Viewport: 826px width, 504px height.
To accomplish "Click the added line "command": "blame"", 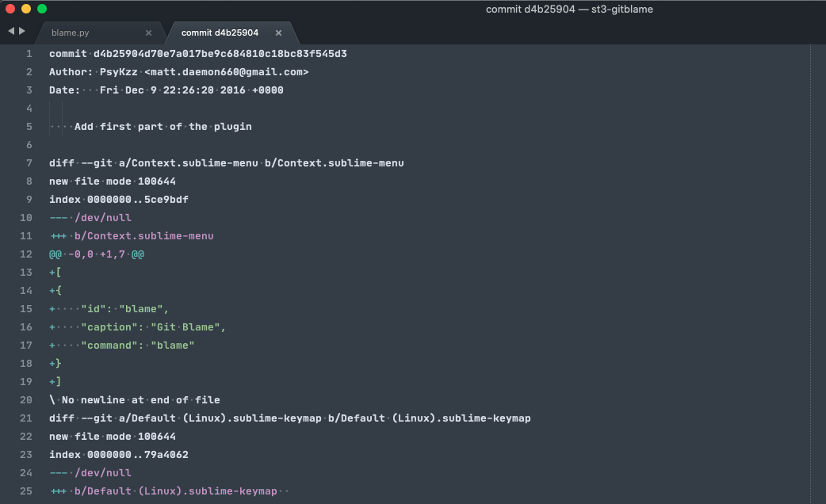I will coord(122,346).
